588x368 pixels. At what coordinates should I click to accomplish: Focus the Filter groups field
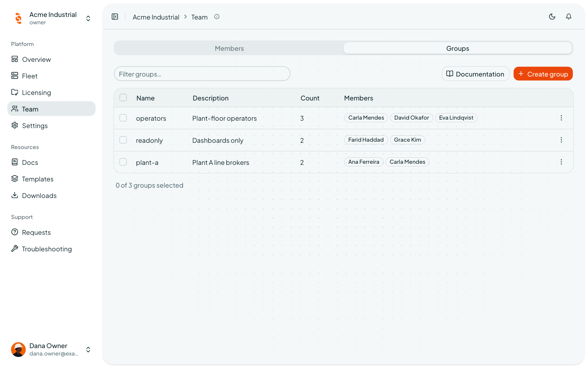pyautogui.click(x=202, y=74)
